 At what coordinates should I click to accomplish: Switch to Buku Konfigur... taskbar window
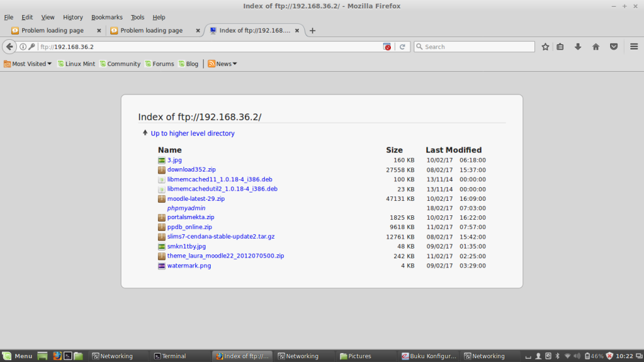pyautogui.click(x=429, y=356)
